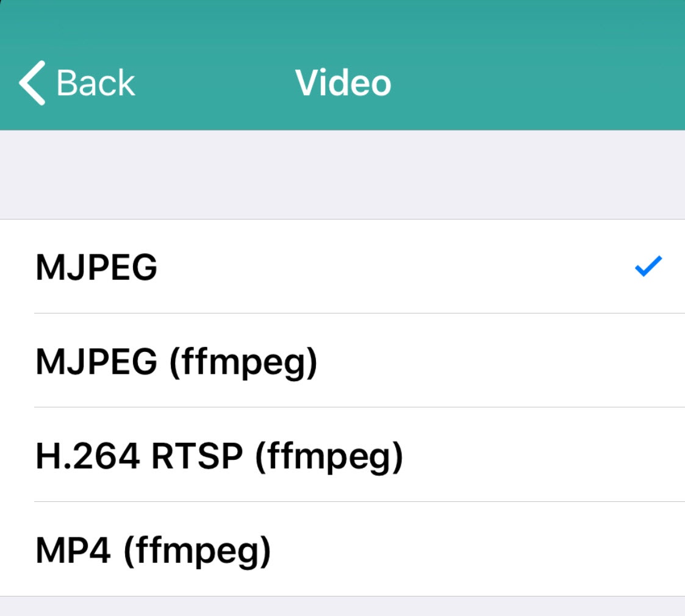Screen dimensions: 685x616
Task: Click empty gray area above MJPEG row
Action: [342, 175]
